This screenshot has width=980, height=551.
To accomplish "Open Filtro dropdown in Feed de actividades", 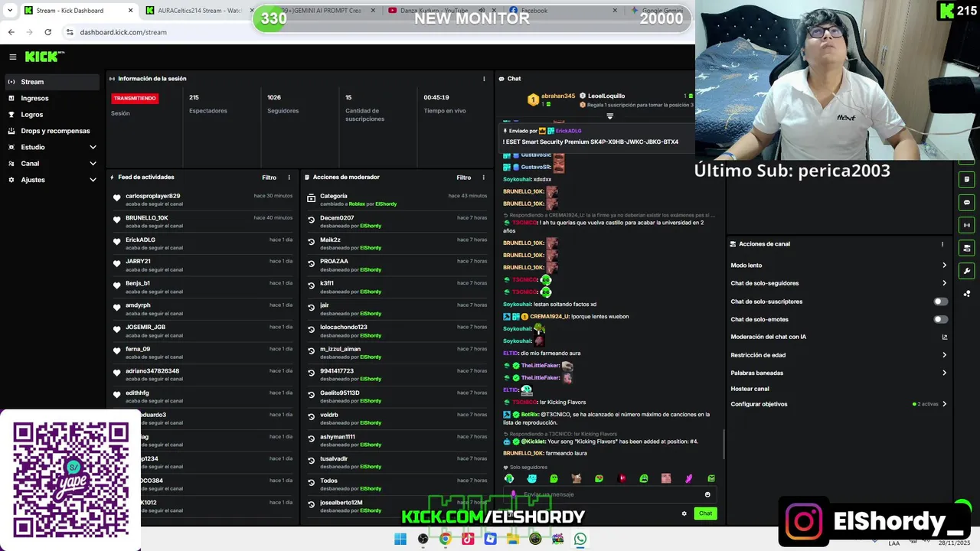I will point(269,178).
